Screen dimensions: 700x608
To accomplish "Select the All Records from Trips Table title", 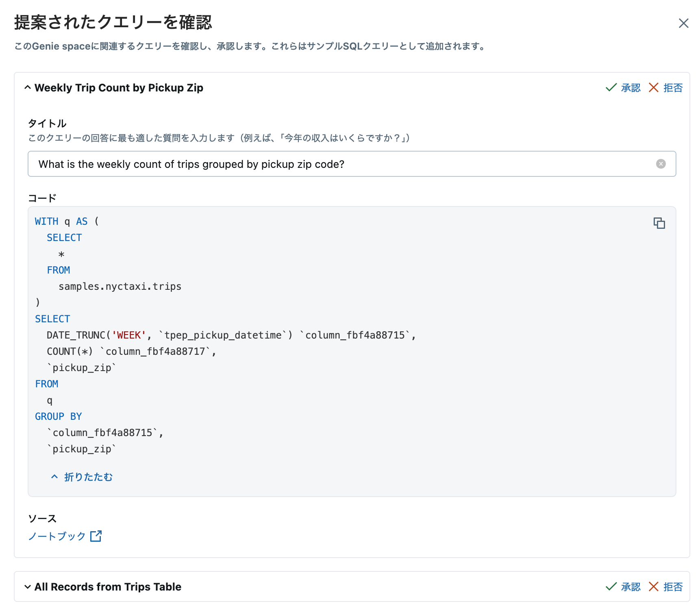I will 107,586.
